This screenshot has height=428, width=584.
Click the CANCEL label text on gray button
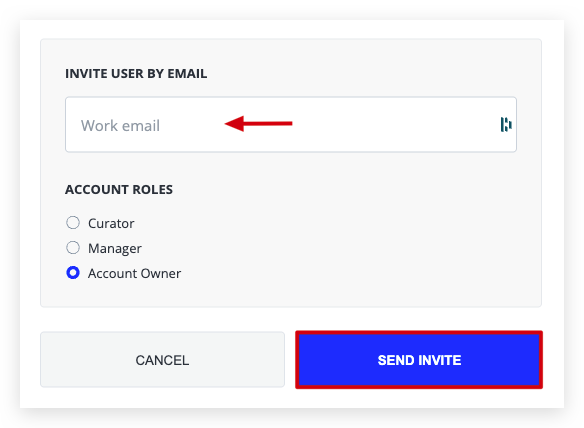coord(162,360)
